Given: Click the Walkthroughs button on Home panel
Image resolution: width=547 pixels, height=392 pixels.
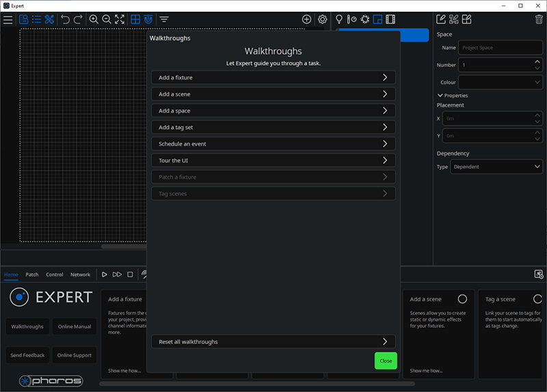Looking at the screenshot, I should coord(27,326).
